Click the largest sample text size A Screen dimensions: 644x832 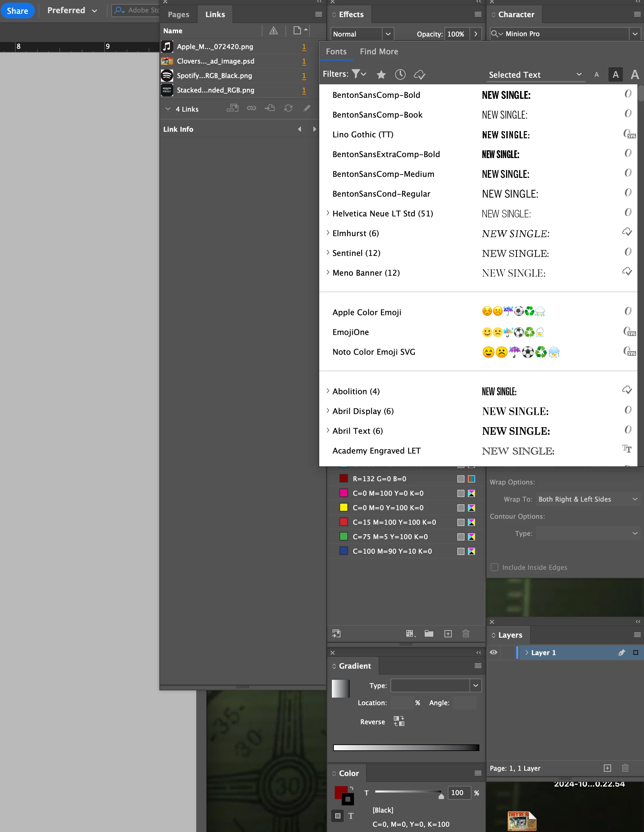coord(634,75)
